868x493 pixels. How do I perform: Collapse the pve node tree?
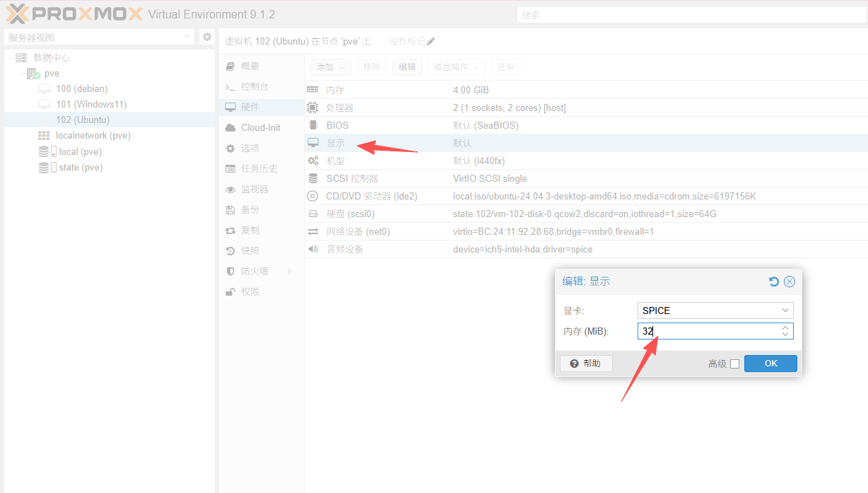21,74
